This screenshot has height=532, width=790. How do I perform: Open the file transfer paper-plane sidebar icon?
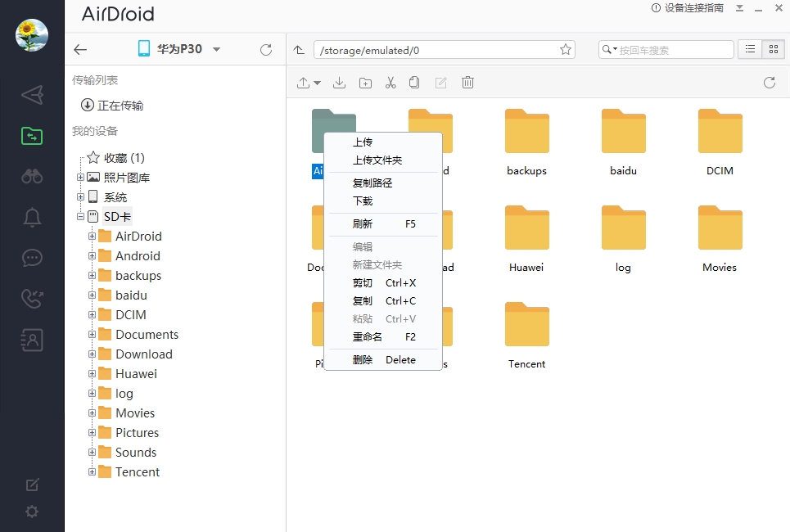32,95
